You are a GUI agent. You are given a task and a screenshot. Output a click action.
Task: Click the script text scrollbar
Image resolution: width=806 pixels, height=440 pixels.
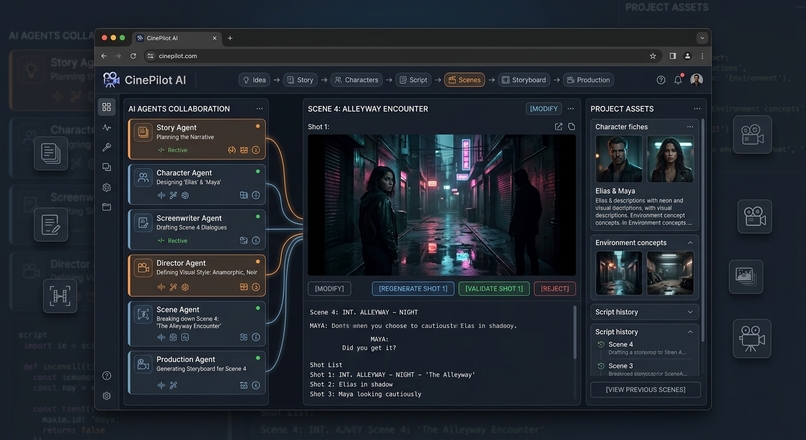[x=575, y=332]
